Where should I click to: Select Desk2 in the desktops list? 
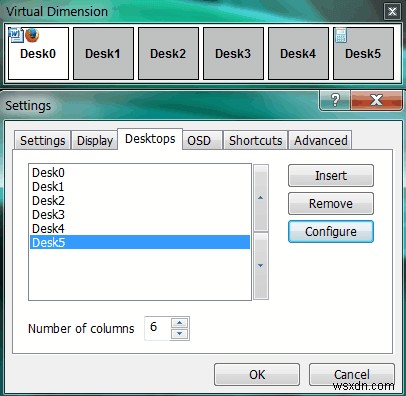pos(140,201)
